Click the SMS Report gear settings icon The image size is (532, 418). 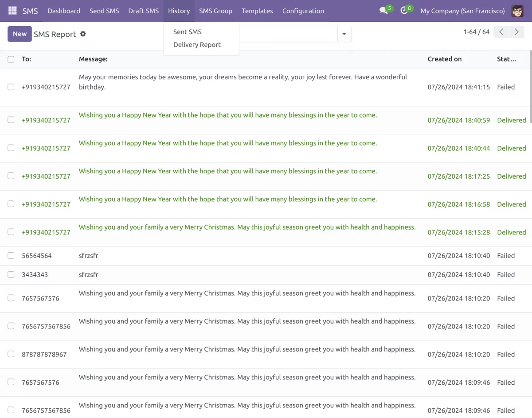[83, 34]
